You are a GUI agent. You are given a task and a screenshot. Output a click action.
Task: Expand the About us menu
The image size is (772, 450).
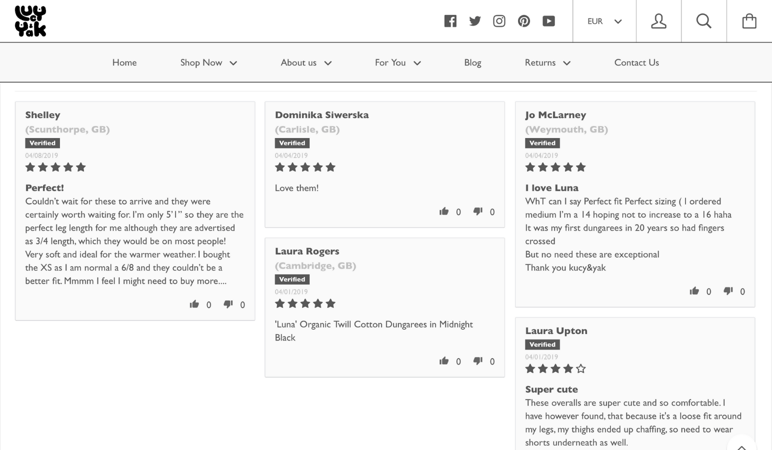click(306, 63)
